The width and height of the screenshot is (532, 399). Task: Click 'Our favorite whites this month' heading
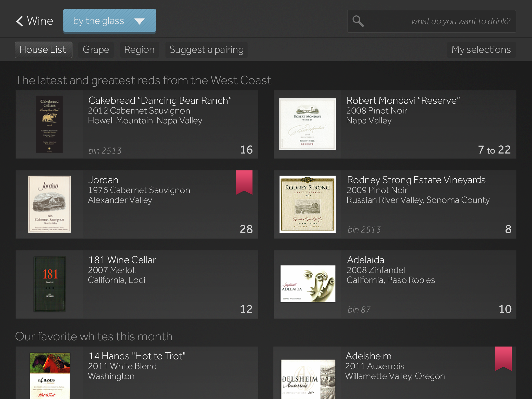pyautogui.click(x=94, y=336)
